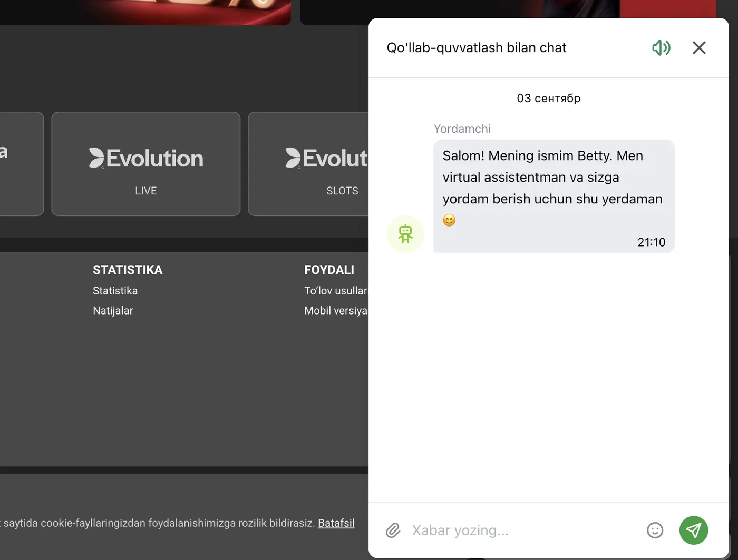Open the Natijalar footer link

[x=113, y=311]
